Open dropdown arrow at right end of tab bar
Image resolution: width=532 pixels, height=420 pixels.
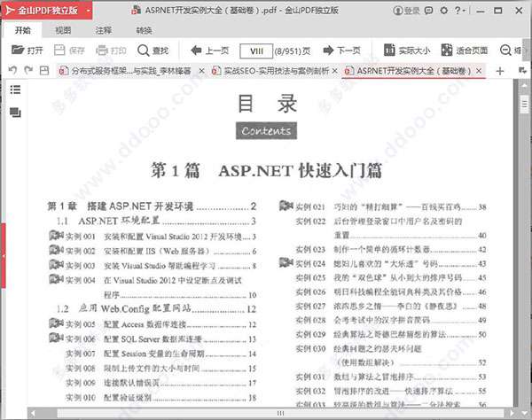pyautogui.click(x=525, y=70)
